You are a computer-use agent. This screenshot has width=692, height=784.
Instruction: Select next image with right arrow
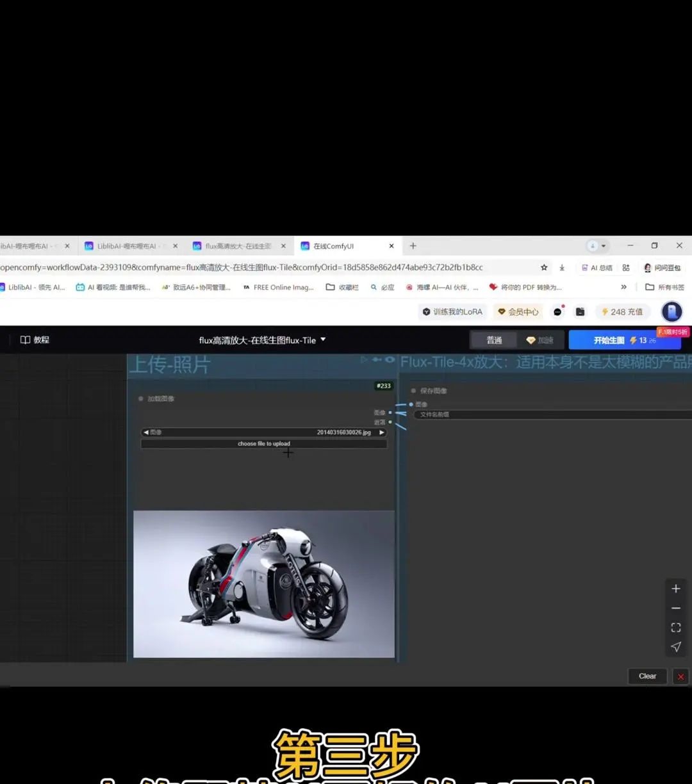click(382, 432)
